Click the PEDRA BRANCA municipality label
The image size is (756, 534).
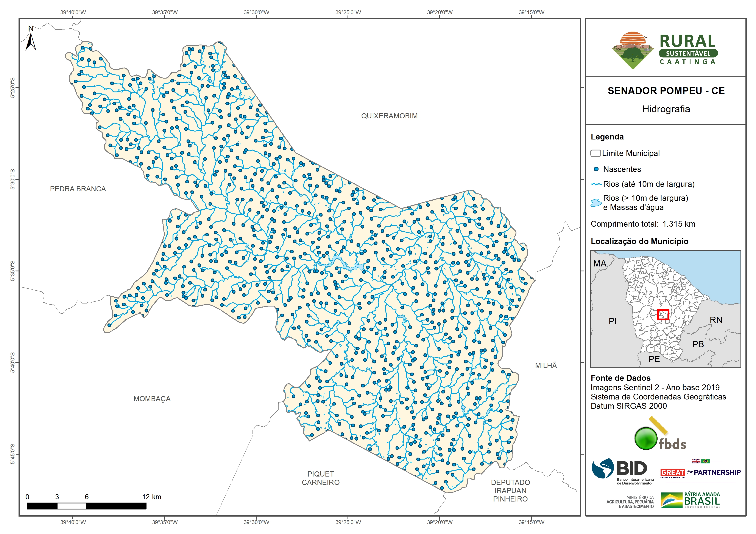[78, 189]
